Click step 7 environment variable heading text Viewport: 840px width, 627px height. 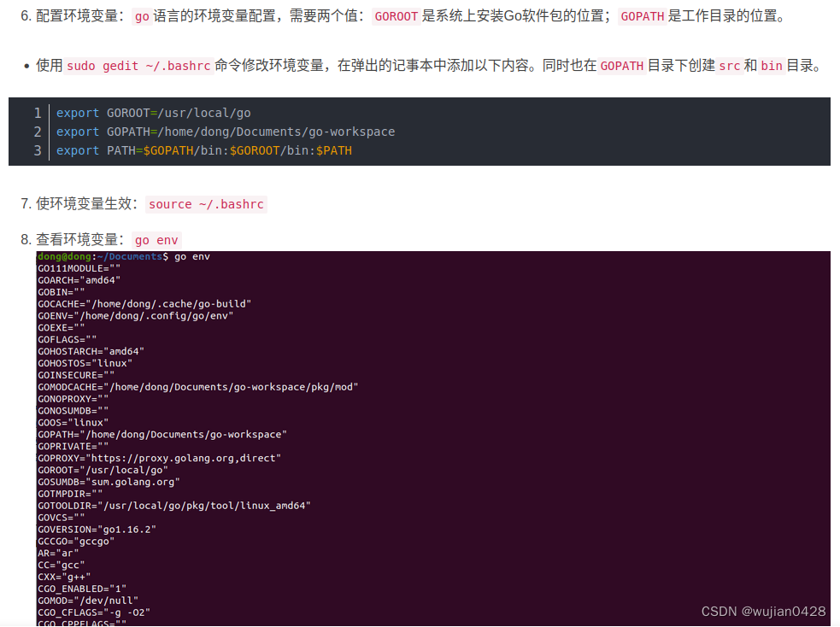pos(85,204)
